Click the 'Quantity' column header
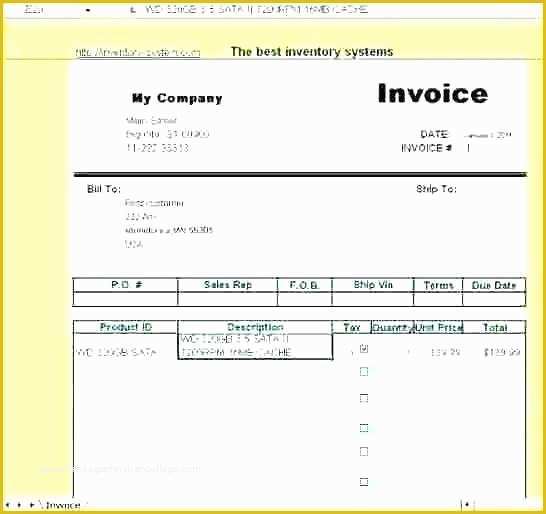 (x=392, y=328)
